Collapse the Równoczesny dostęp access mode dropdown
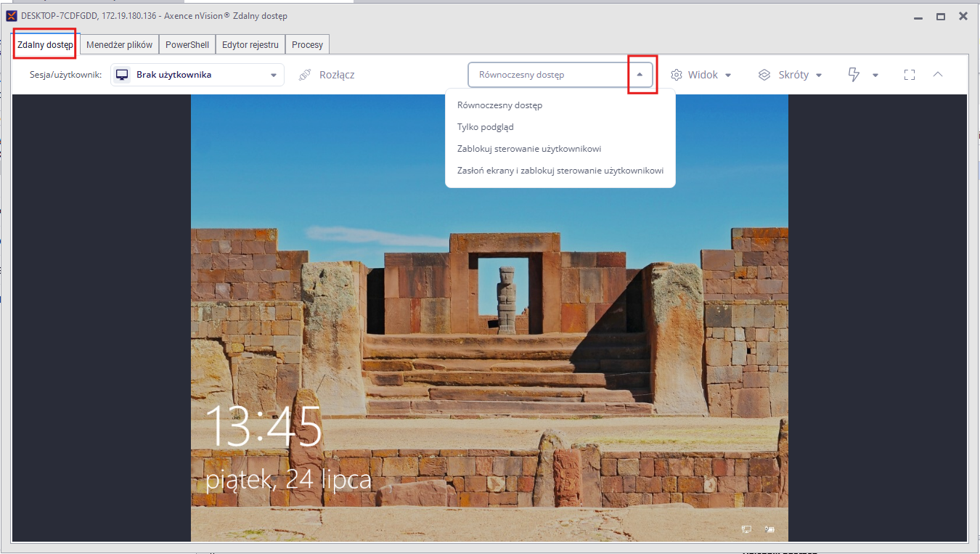Screen dimensions: 980x554 tap(640, 75)
